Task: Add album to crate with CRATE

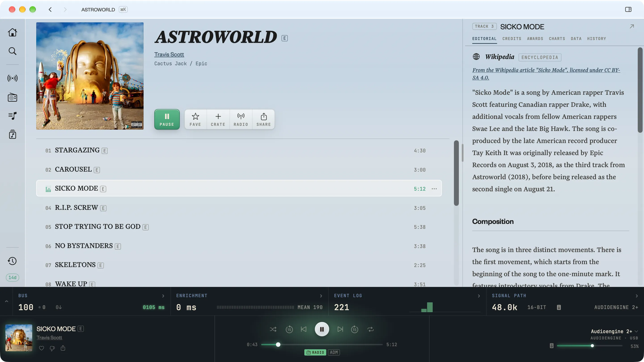Action: [x=218, y=119]
